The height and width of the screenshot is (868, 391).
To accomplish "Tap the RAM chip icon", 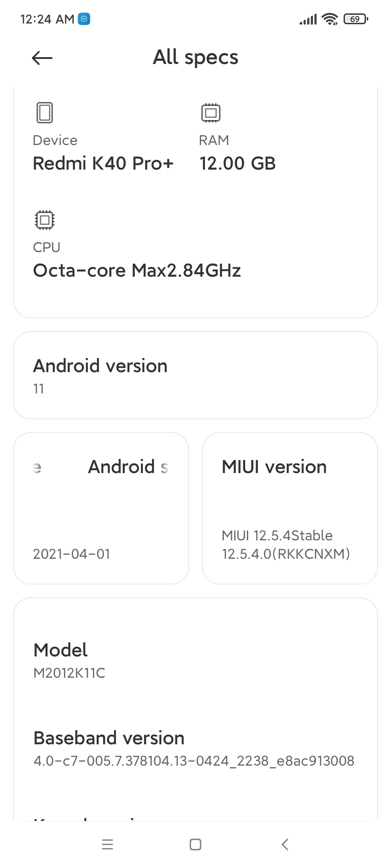I will point(211,113).
